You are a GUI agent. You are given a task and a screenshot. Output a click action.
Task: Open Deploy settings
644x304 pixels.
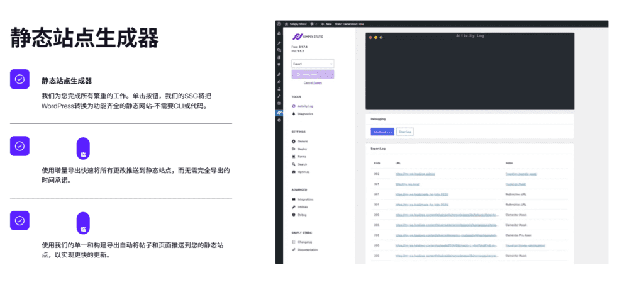tap(303, 149)
